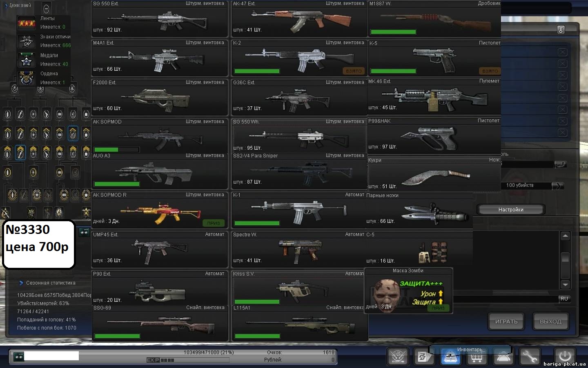Select the SG 550 Ext. rifle

(160, 19)
